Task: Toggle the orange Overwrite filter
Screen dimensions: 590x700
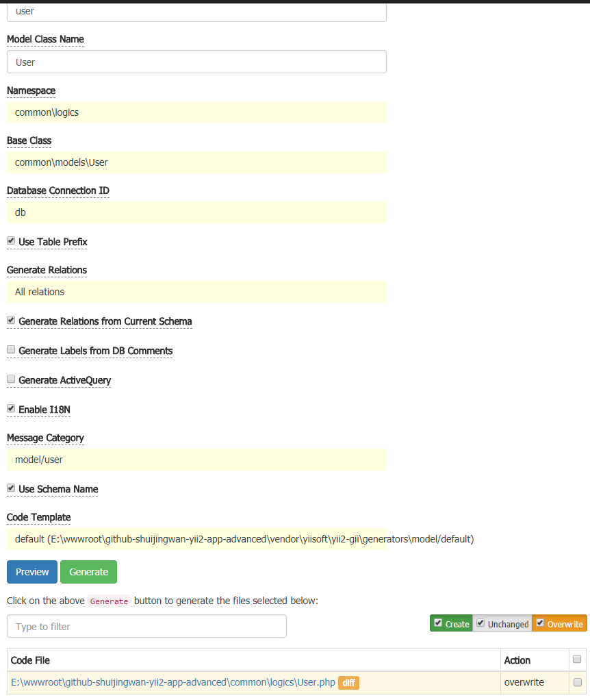Action: pyautogui.click(x=559, y=623)
